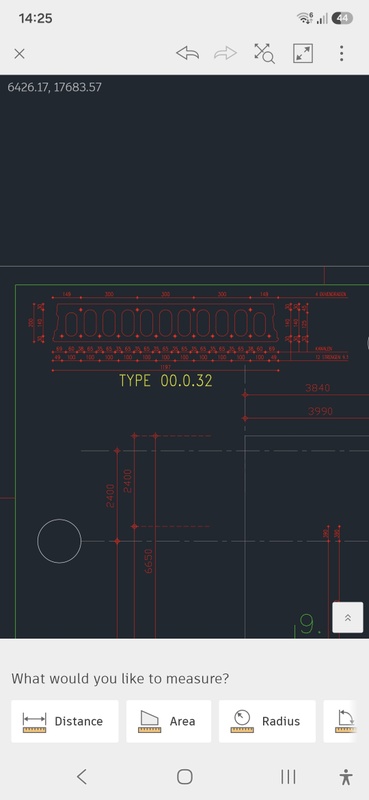Viewport: 369px width, 800px height.
Task: Choose the Area measure option
Action: [168, 721]
